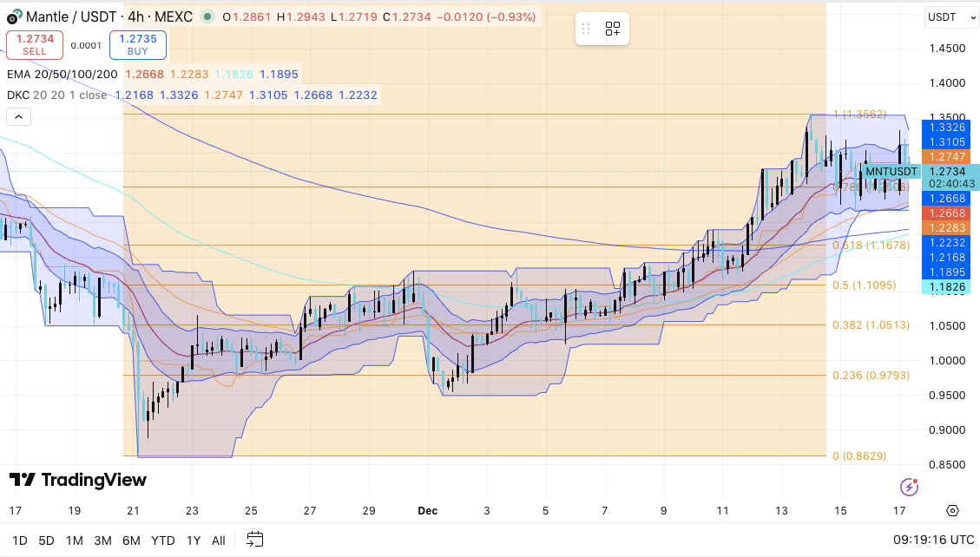
Task: Select the EMA 20/50/100/200 indicator legend
Action: coord(62,75)
